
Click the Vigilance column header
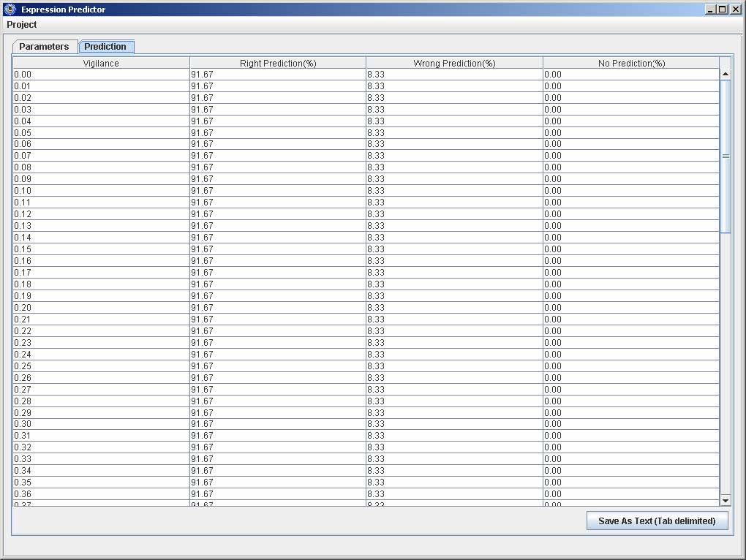coord(101,63)
